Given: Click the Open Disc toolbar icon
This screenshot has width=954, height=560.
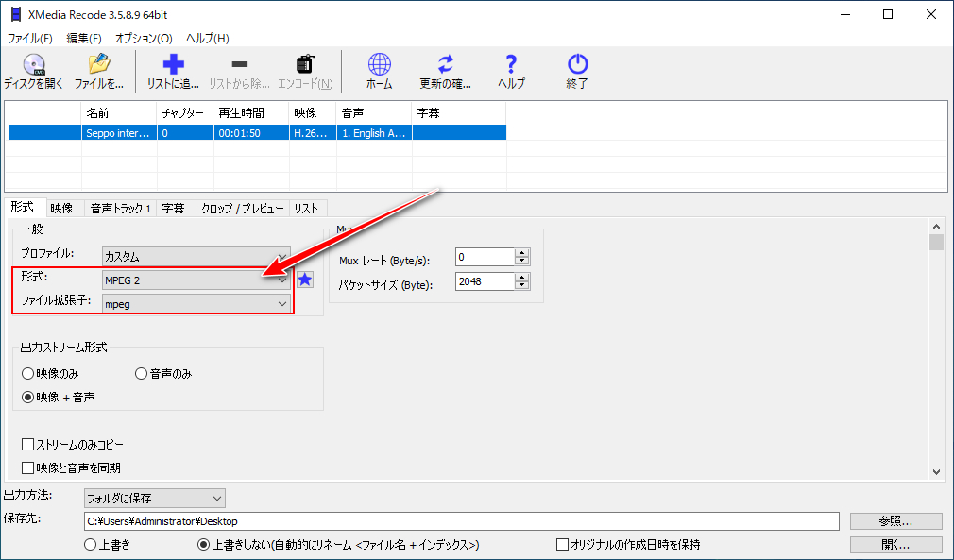Looking at the screenshot, I should pyautogui.click(x=33, y=65).
